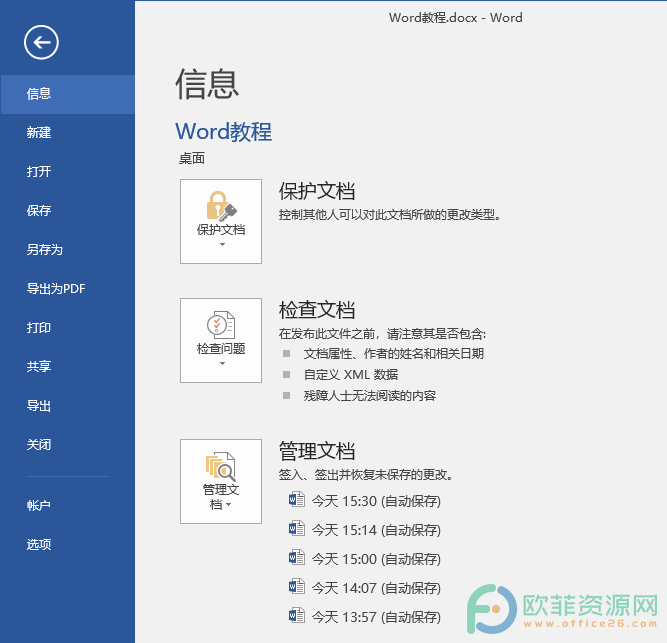
Task: Expand the 保护文档 dropdown arrow
Action: 222,245
